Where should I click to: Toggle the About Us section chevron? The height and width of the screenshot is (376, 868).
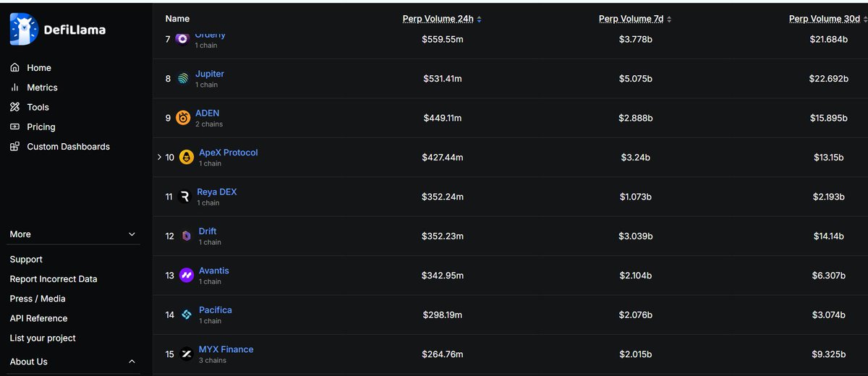pos(132,362)
